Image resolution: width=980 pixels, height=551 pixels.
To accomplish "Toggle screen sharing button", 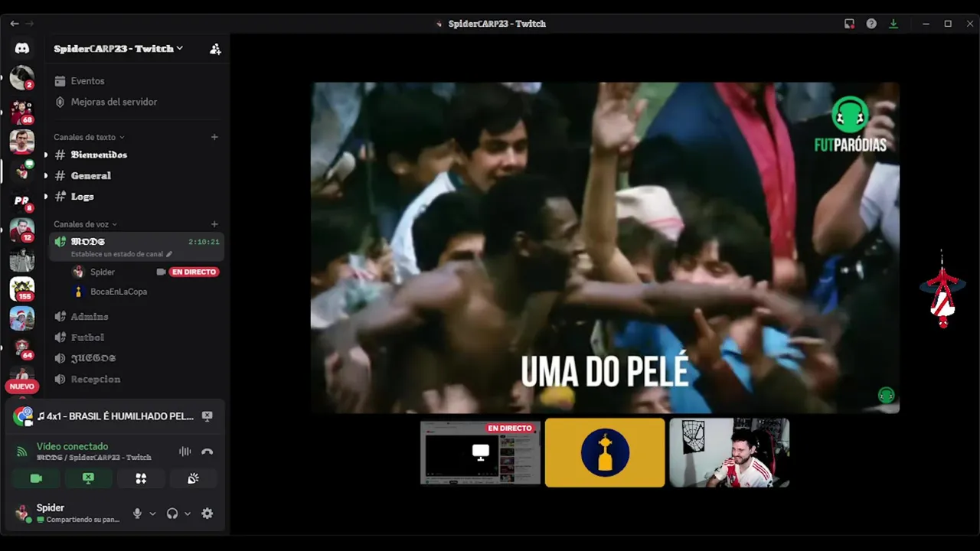I will coord(88,478).
